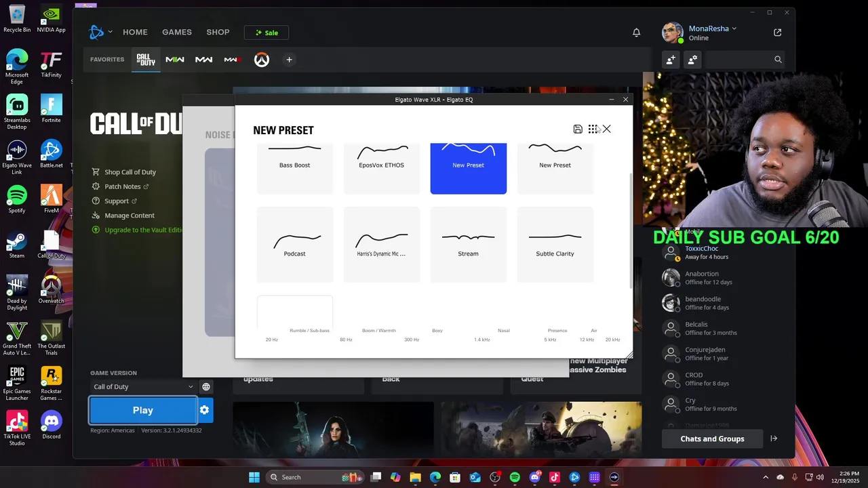Expand the Game Version dropdown
The width and height of the screenshot is (868, 488).
(143, 386)
